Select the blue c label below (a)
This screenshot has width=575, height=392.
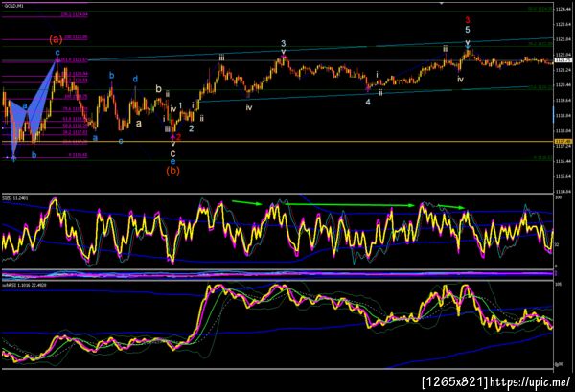tap(57, 53)
